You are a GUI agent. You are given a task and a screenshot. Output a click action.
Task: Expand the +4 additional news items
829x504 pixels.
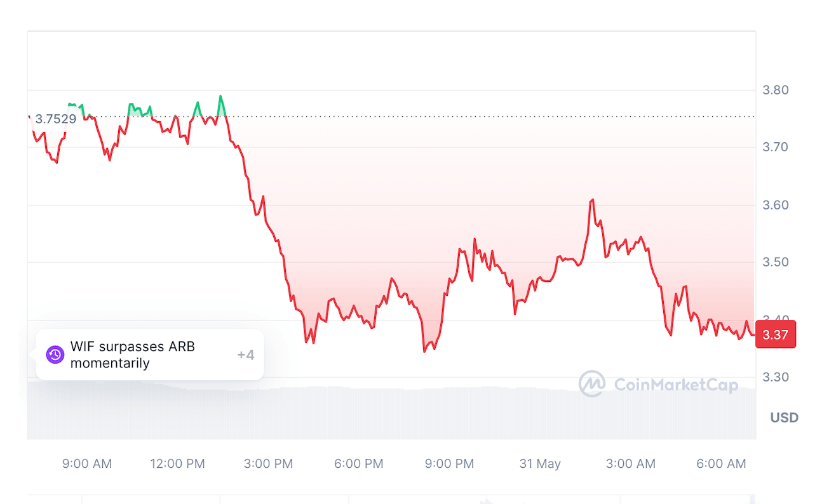246,355
